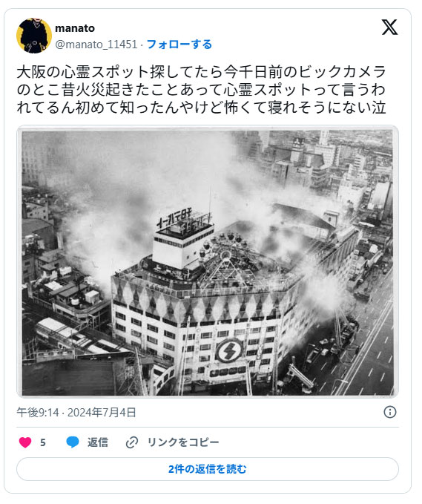
Task: Click the X logo in the tweet corner
Action: click(x=389, y=27)
